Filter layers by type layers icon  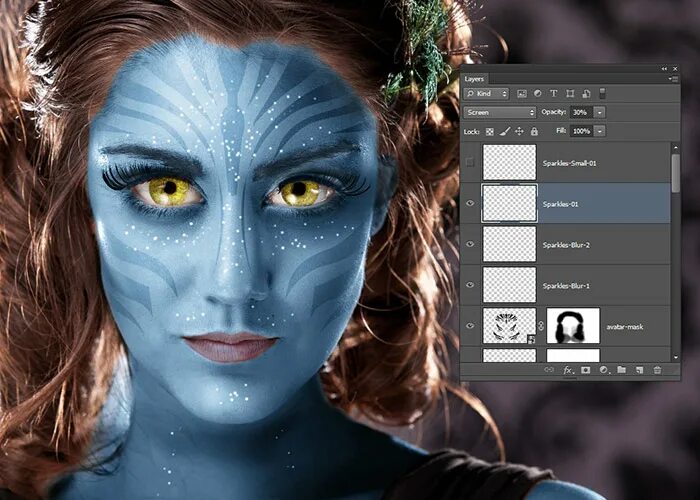(x=554, y=93)
